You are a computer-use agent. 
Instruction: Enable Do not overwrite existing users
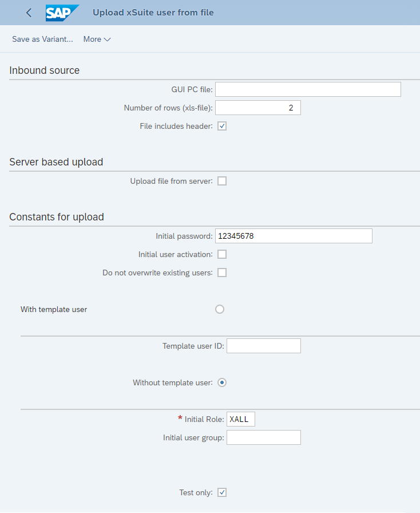pos(222,273)
